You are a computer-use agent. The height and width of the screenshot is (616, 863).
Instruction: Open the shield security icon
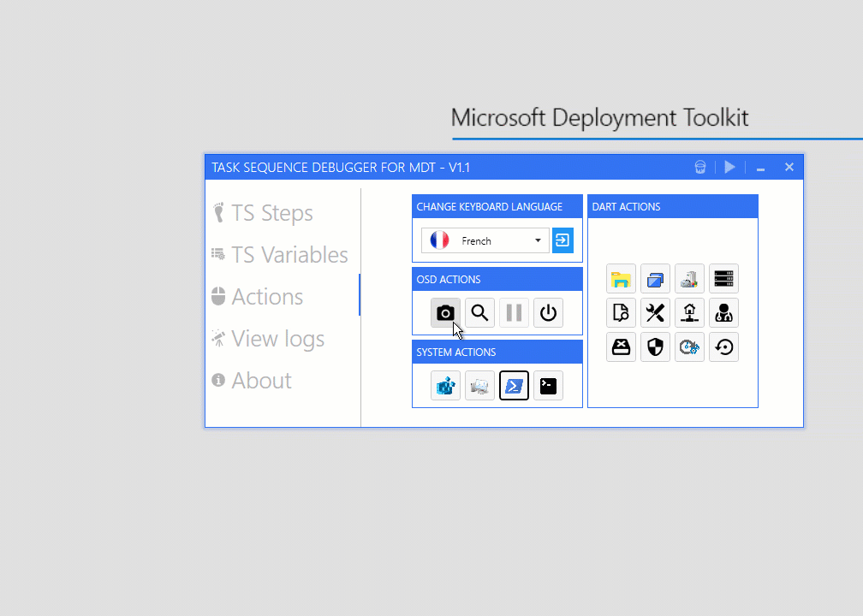[x=655, y=346]
